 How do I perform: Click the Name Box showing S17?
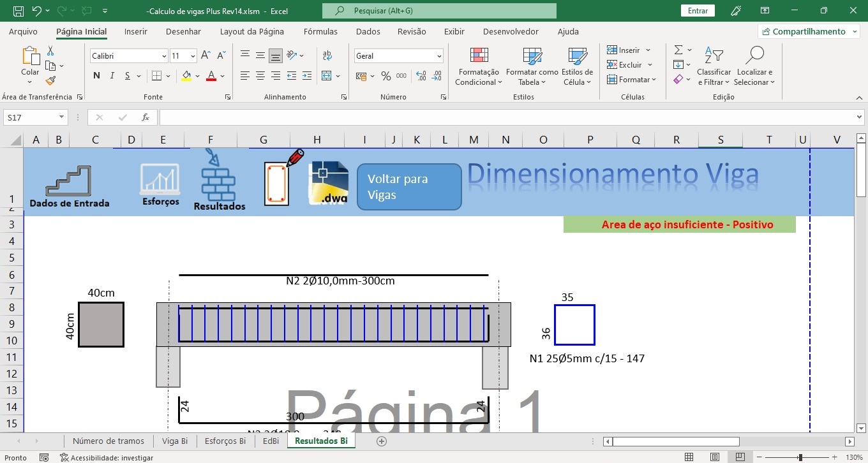click(36, 117)
